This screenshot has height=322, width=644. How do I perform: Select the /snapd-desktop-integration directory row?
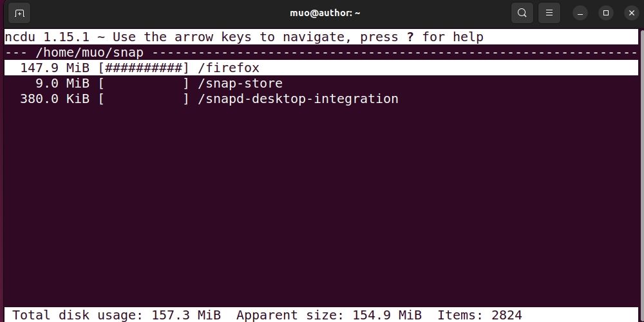[298, 99]
